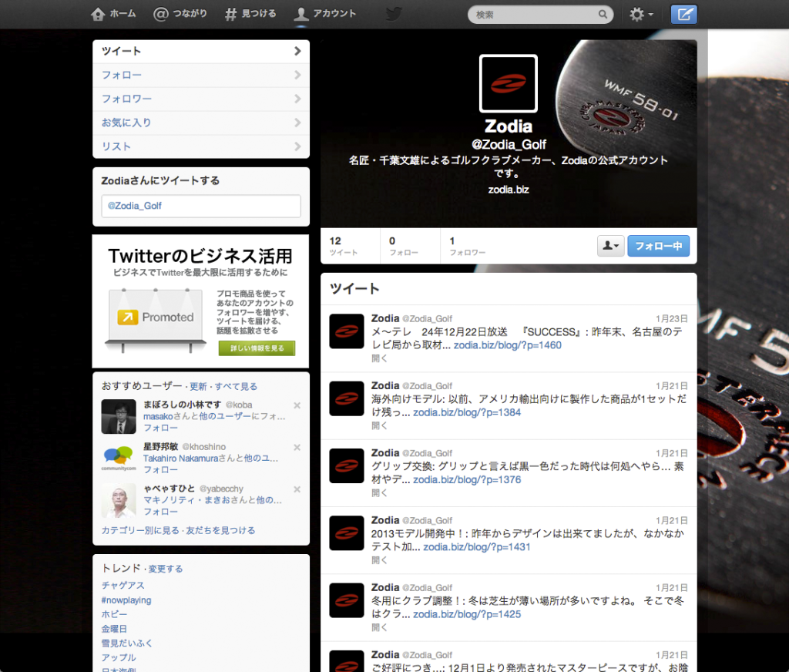Click @Zodia_Golf handle on 海外向けモデル tweet
The width and height of the screenshot is (789, 672).
[427, 386]
